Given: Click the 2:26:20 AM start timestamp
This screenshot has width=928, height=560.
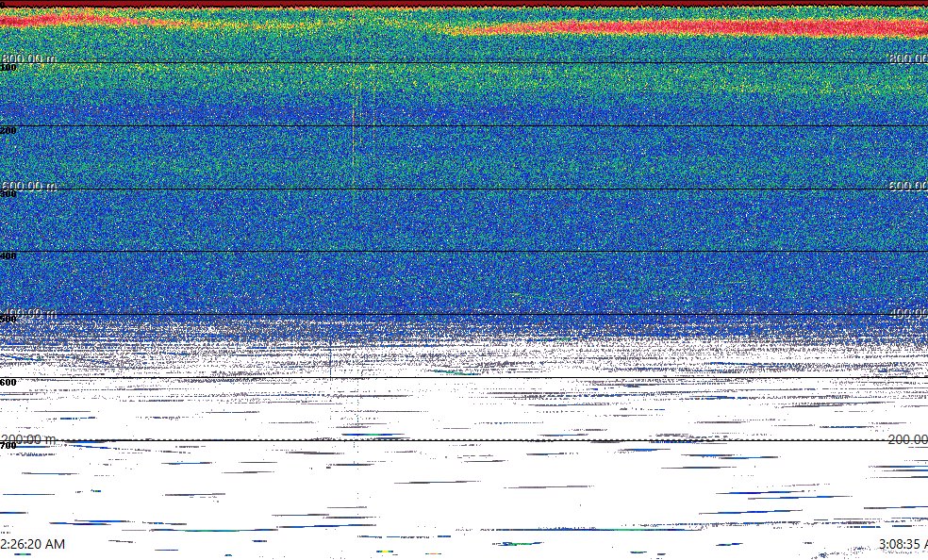Looking at the screenshot, I should pyautogui.click(x=33, y=544).
